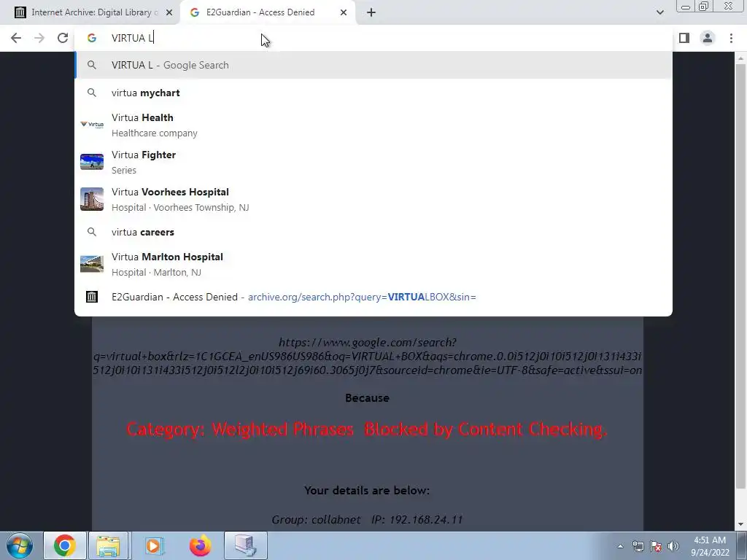747x560 pixels.
Task: Pick the Virtua Health suggestion
Action: [373, 125]
